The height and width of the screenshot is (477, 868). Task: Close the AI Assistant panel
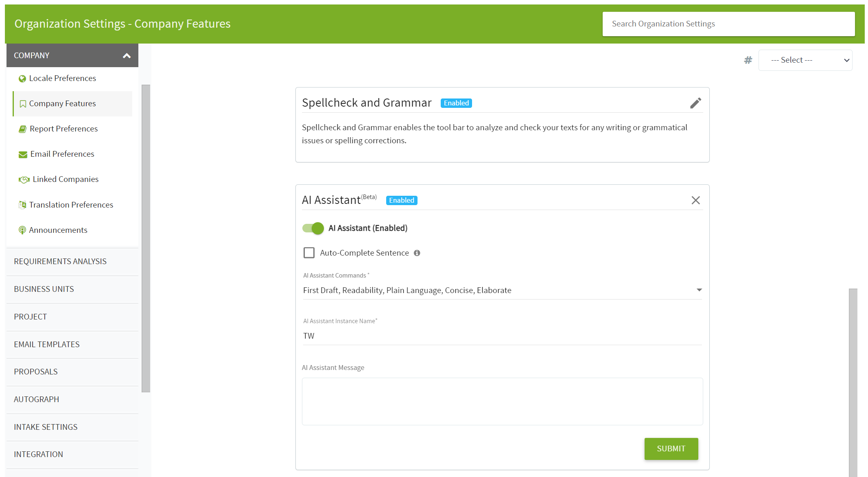696,200
